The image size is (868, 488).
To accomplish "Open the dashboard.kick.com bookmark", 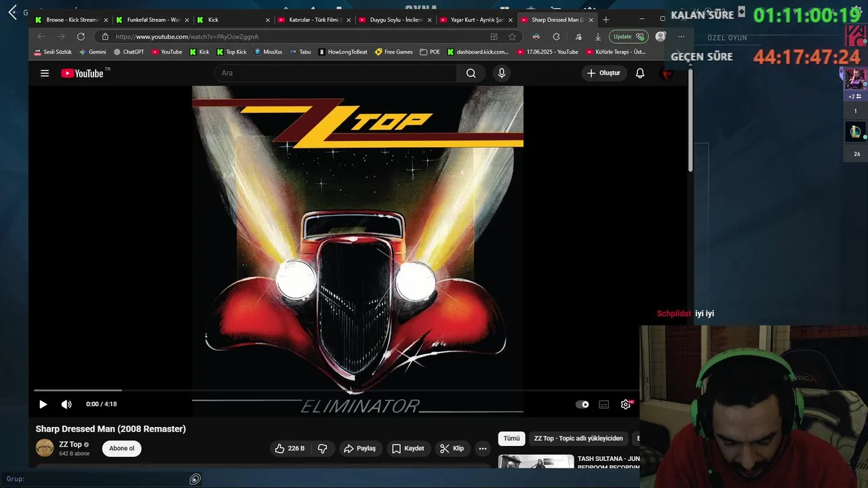I will point(478,52).
